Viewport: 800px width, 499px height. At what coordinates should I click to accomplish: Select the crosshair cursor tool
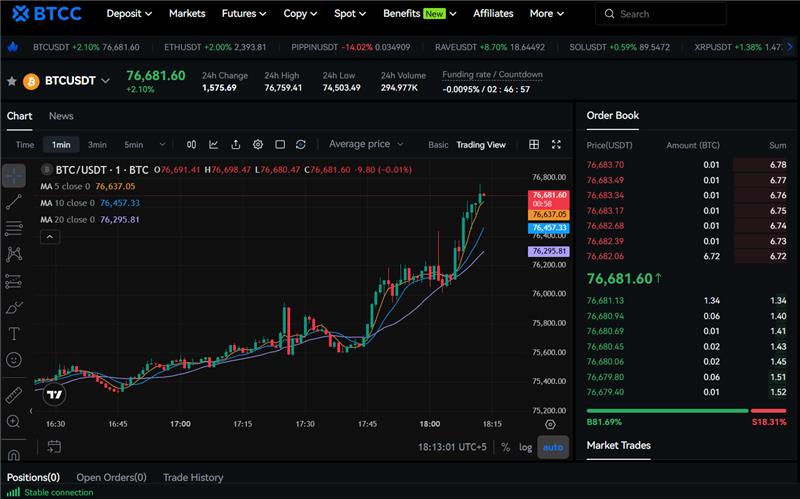pos(14,176)
